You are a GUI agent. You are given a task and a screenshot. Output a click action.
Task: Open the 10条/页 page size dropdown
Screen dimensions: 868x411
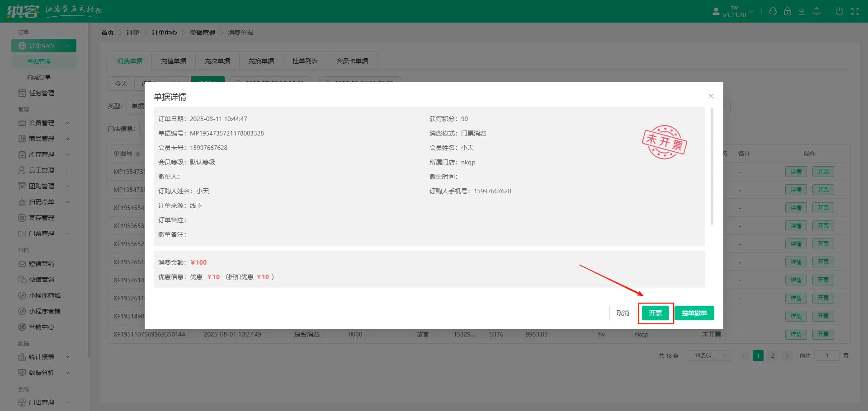click(x=708, y=355)
